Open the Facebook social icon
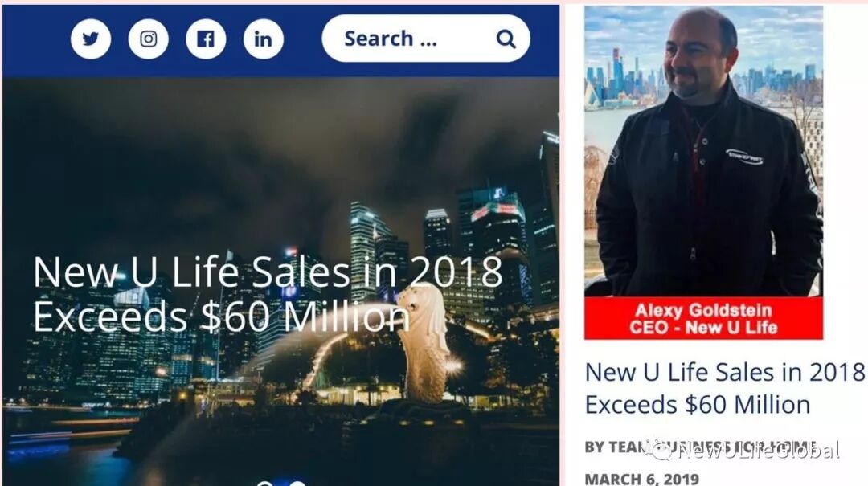 pos(206,39)
